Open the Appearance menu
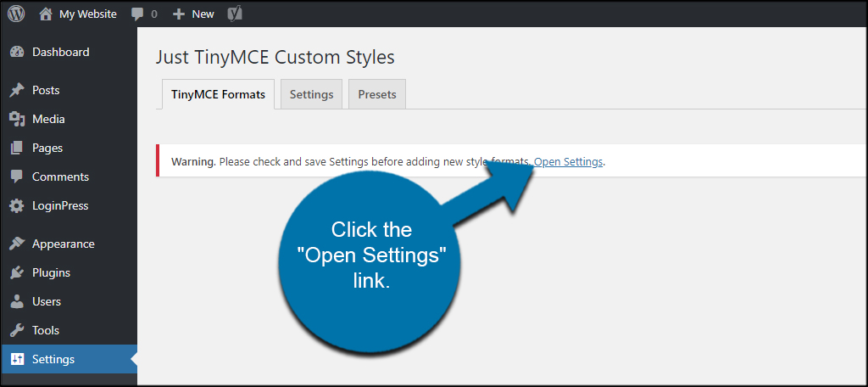The width and height of the screenshot is (868, 387). point(69,244)
